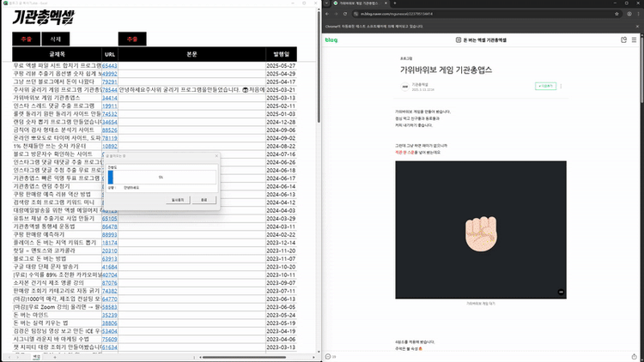Select title cell '가위바위보 게임 기관총앱스' in Excel
The width and height of the screenshot is (644, 362).
click(57, 98)
